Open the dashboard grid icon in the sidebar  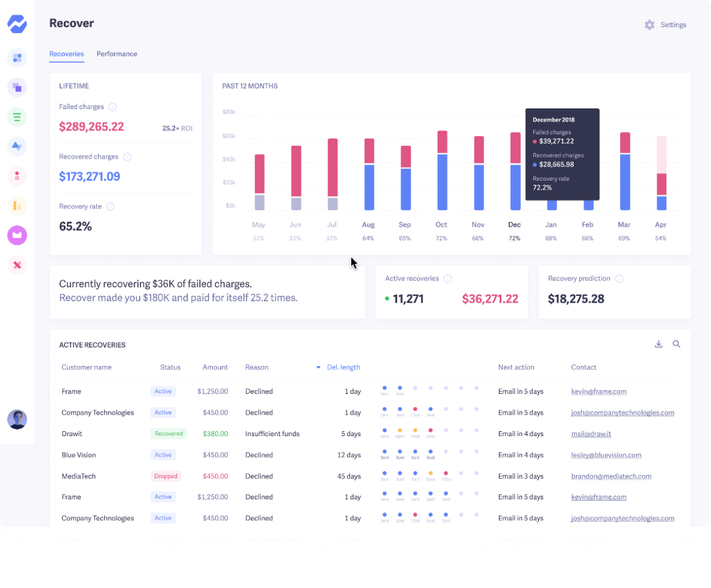click(17, 58)
